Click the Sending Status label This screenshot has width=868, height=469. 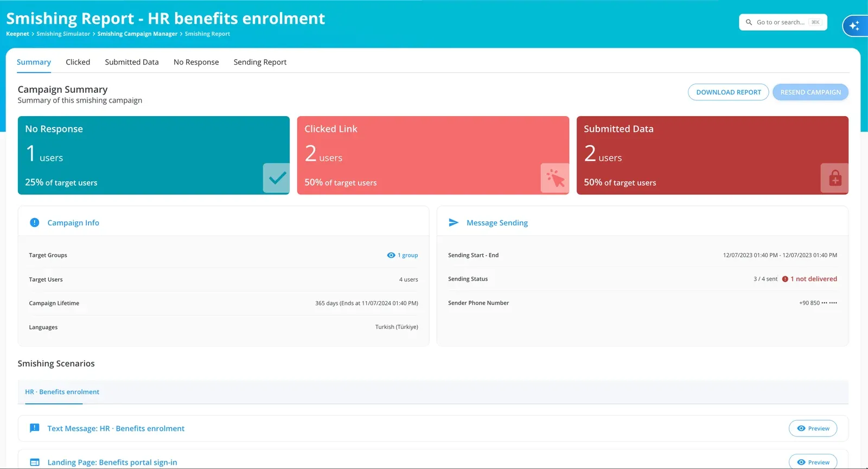point(468,279)
